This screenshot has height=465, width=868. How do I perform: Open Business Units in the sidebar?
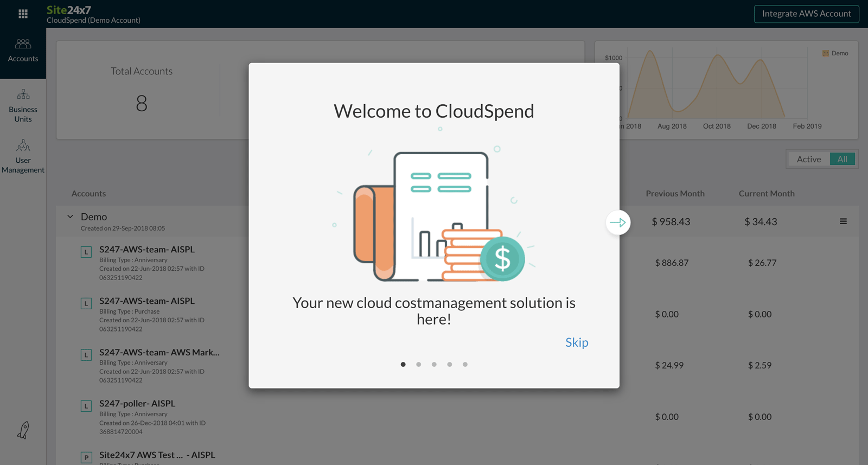pos(23,105)
